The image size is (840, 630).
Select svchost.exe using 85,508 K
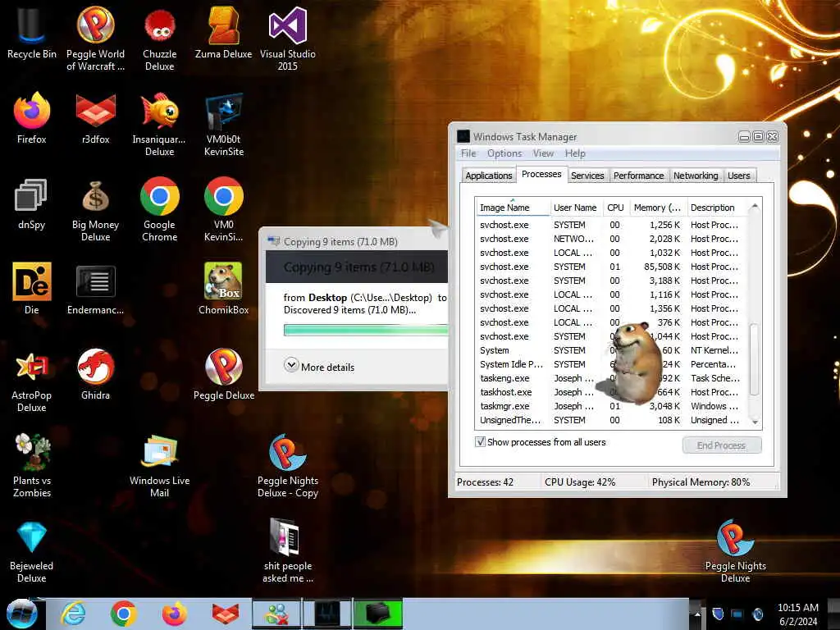pos(610,267)
